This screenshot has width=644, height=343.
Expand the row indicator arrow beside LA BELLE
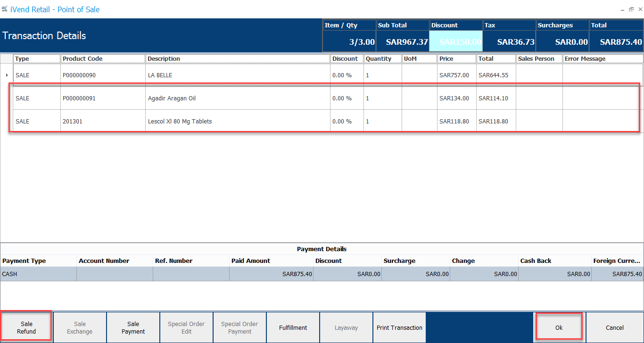[7, 75]
